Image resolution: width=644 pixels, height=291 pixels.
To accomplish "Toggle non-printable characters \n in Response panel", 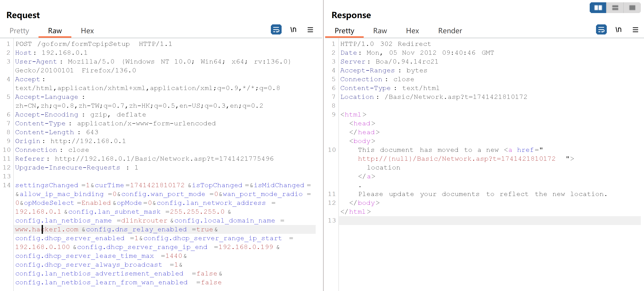I will 618,30.
